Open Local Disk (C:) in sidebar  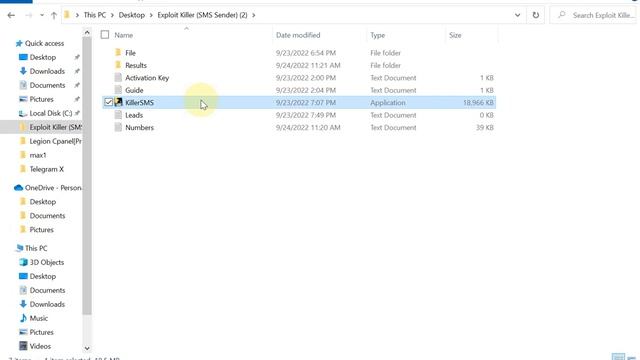click(x=51, y=113)
